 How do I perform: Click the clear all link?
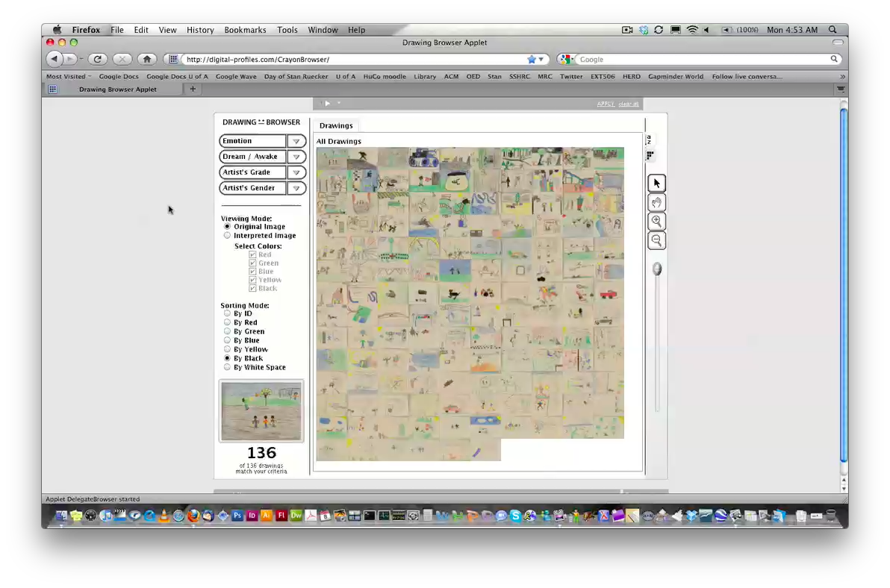pyautogui.click(x=628, y=104)
